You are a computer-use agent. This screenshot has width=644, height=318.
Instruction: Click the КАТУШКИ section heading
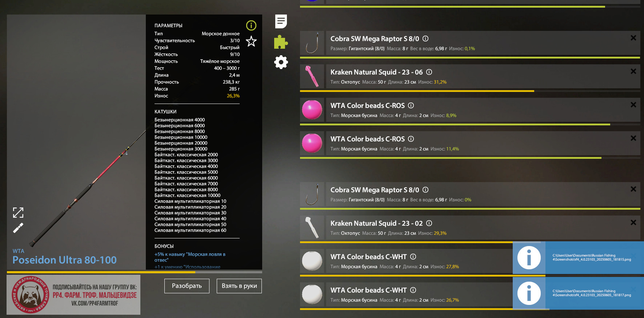click(x=165, y=112)
